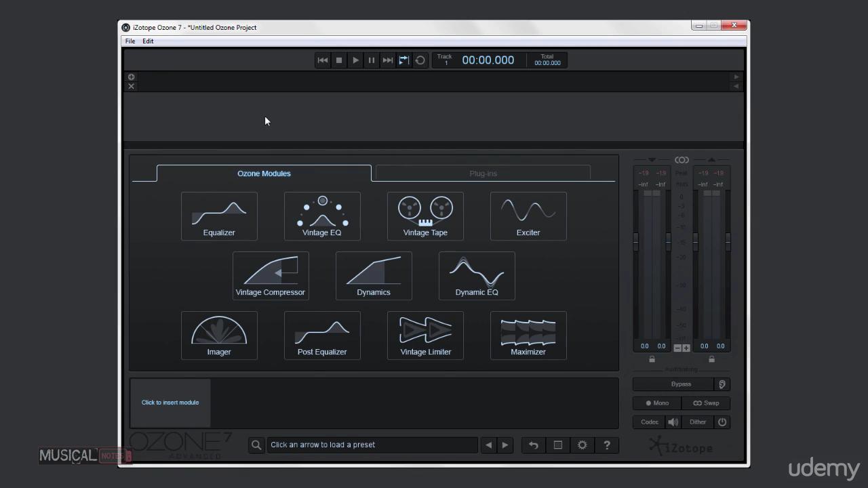
Task: Open the File menu
Action: (x=130, y=41)
